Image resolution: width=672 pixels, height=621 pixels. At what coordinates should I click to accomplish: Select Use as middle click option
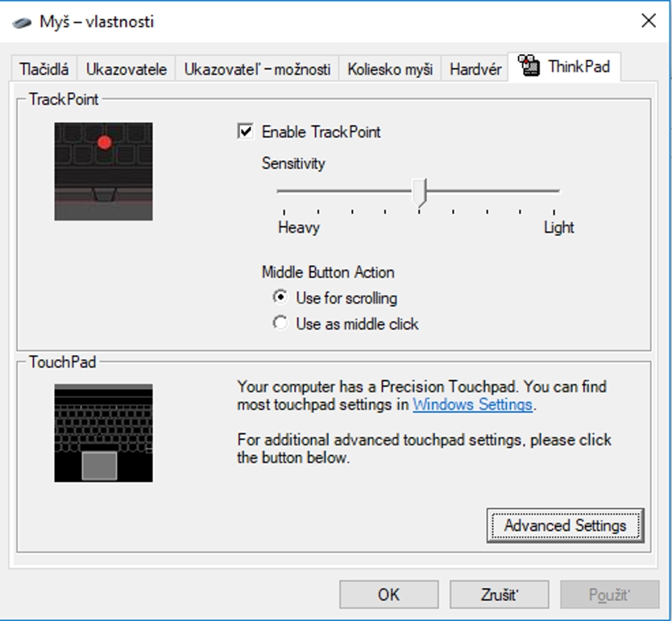click(x=280, y=323)
